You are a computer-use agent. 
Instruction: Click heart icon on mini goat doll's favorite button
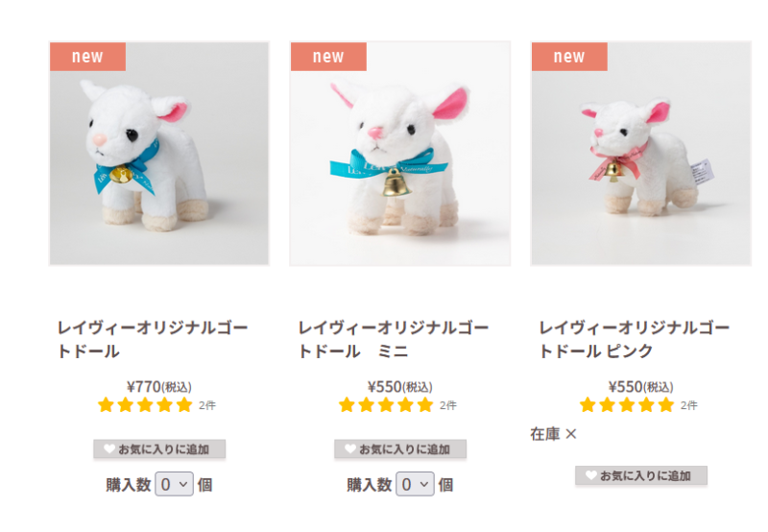click(350, 448)
